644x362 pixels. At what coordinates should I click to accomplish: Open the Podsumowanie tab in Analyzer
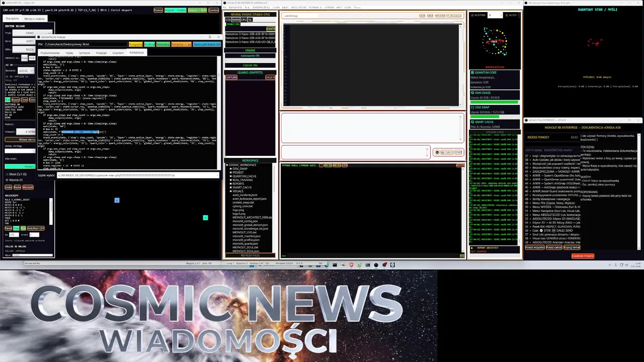(50, 53)
